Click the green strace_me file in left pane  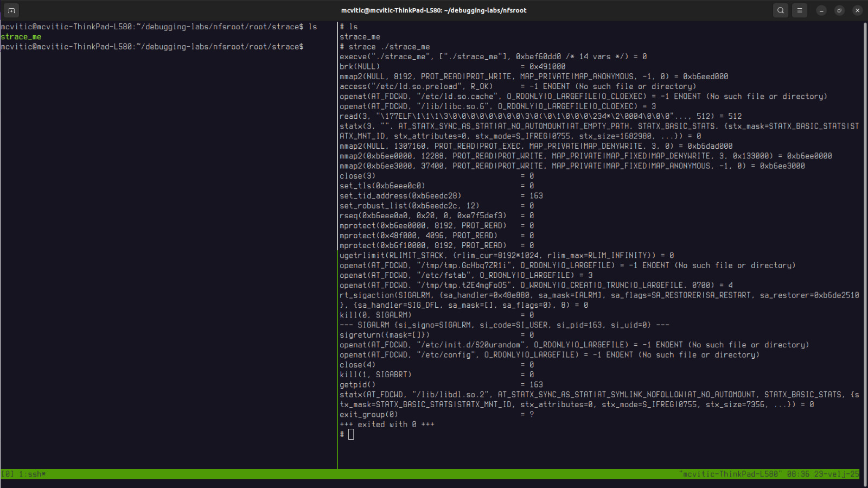point(21,37)
